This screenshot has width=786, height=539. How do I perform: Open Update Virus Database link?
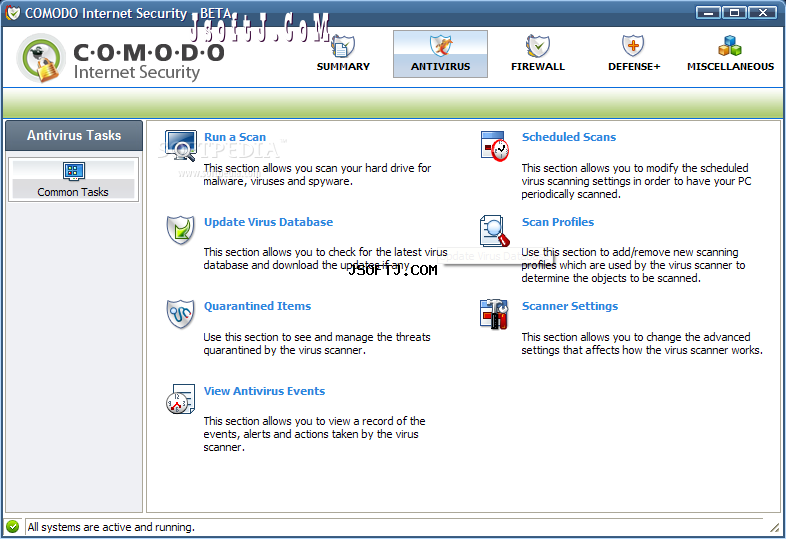(x=268, y=222)
